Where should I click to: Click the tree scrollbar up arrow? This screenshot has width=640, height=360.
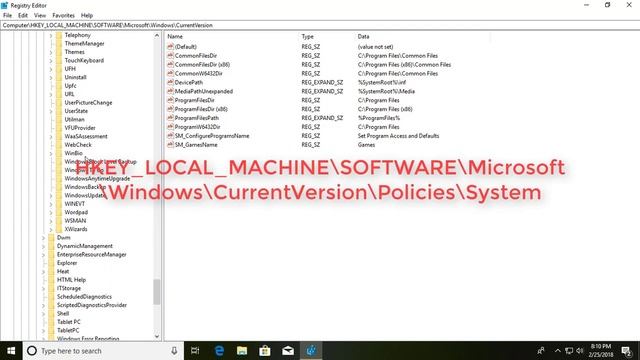click(157, 36)
